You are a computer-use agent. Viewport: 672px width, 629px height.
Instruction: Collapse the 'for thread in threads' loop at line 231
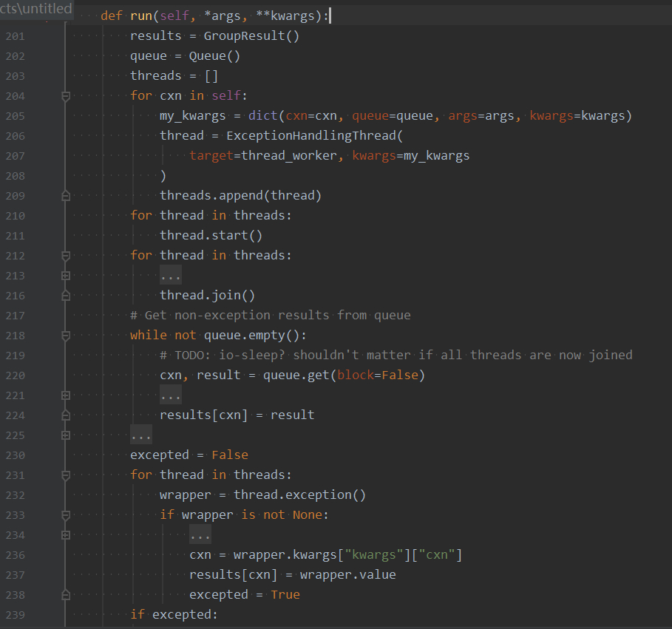click(66, 475)
